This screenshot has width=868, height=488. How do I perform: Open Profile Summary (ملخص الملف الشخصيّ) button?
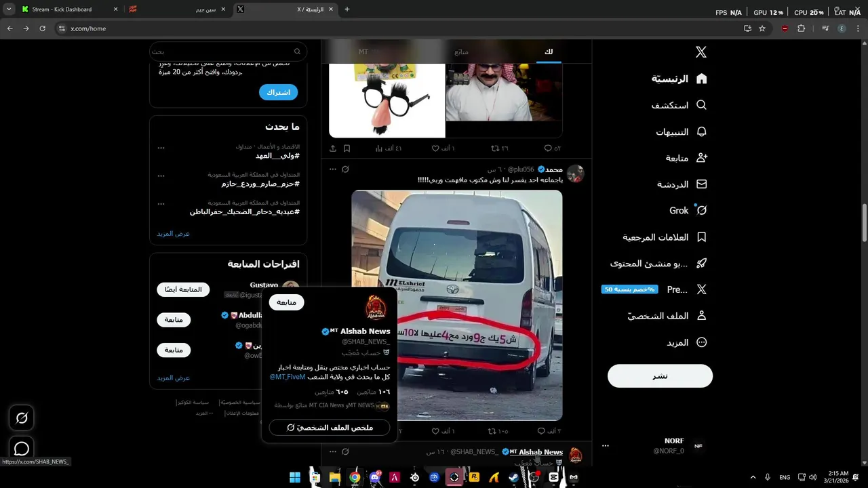tap(330, 428)
